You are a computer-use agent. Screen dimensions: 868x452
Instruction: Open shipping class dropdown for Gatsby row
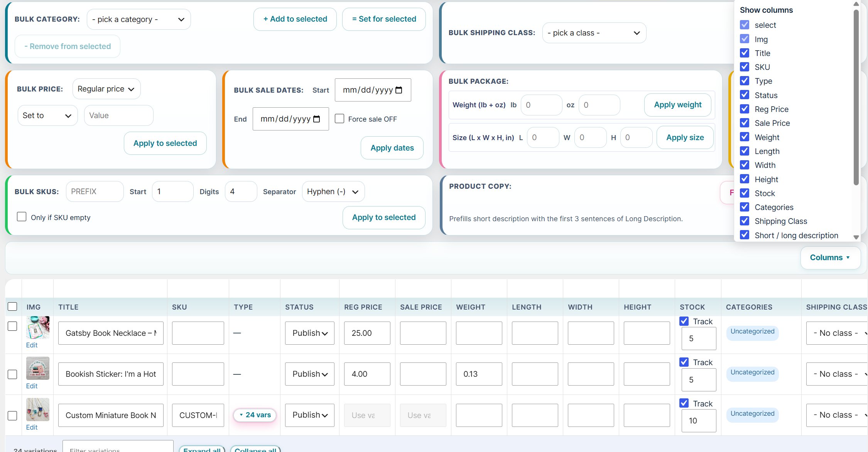click(837, 333)
